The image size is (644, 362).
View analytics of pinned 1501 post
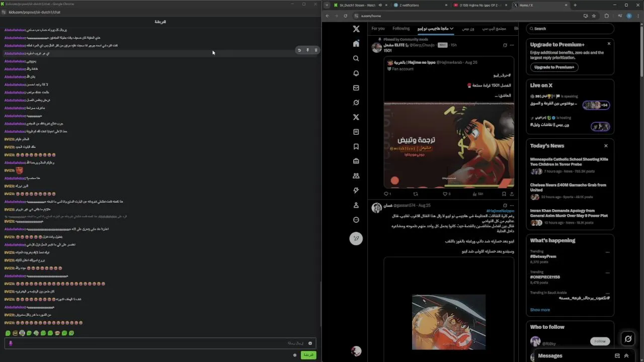(x=477, y=194)
